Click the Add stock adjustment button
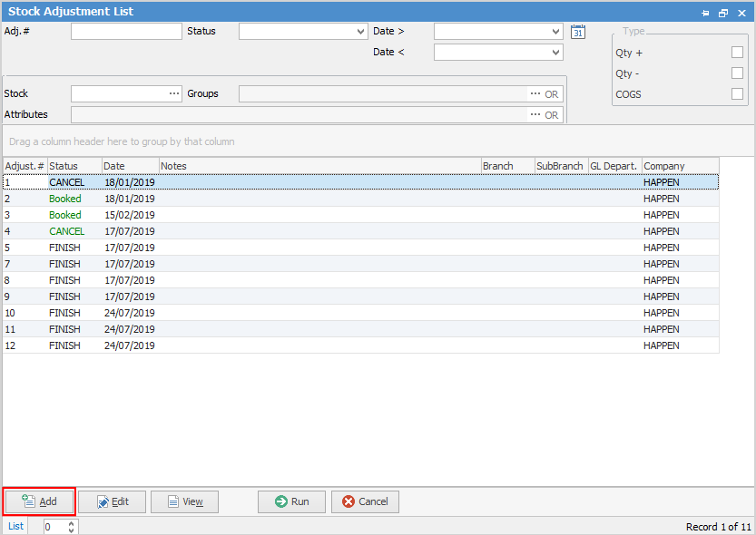The height and width of the screenshot is (535, 756). tap(39, 501)
